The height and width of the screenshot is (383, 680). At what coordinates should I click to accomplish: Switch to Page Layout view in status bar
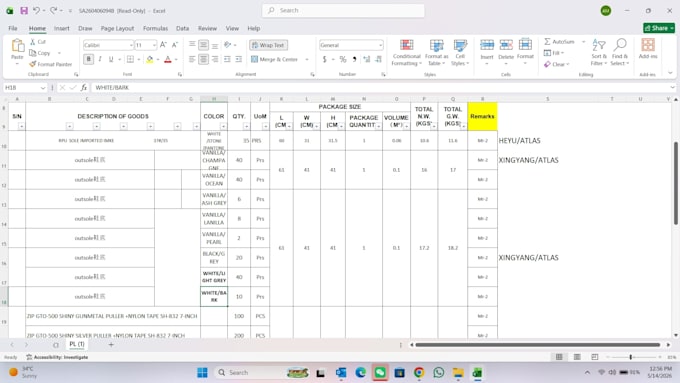577,357
